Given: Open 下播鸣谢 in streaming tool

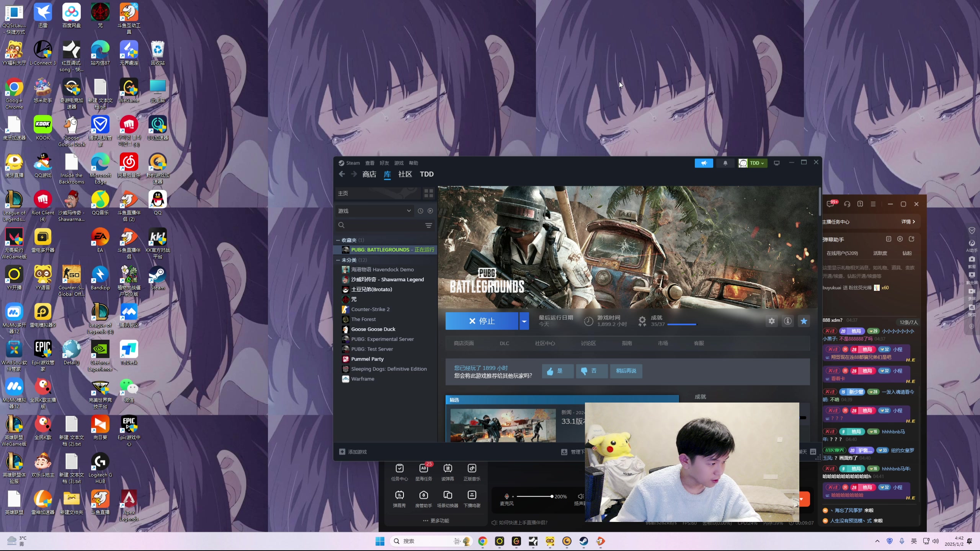Looking at the screenshot, I should (472, 499).
